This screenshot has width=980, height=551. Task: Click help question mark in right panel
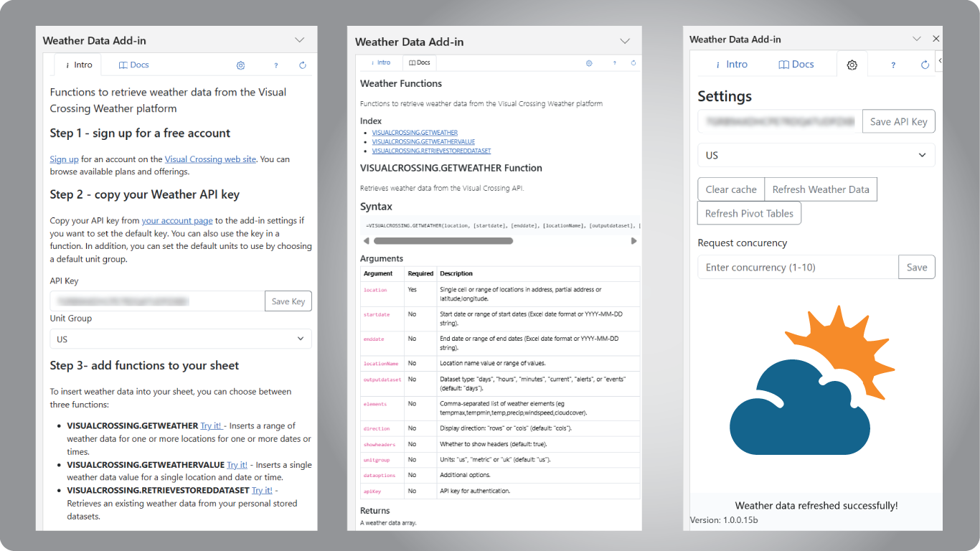click(x=893, y=65)
